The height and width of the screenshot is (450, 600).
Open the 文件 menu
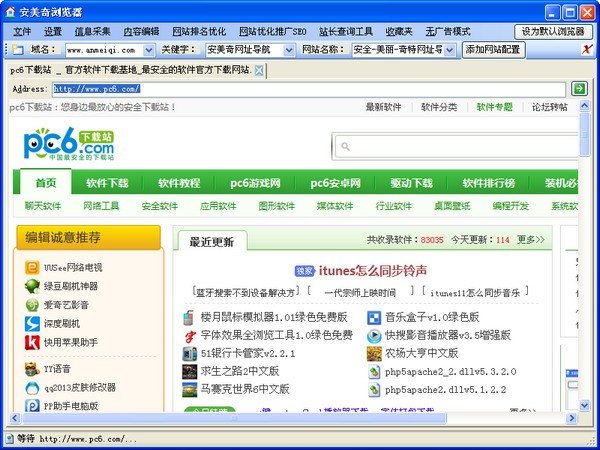click(22, 31)
